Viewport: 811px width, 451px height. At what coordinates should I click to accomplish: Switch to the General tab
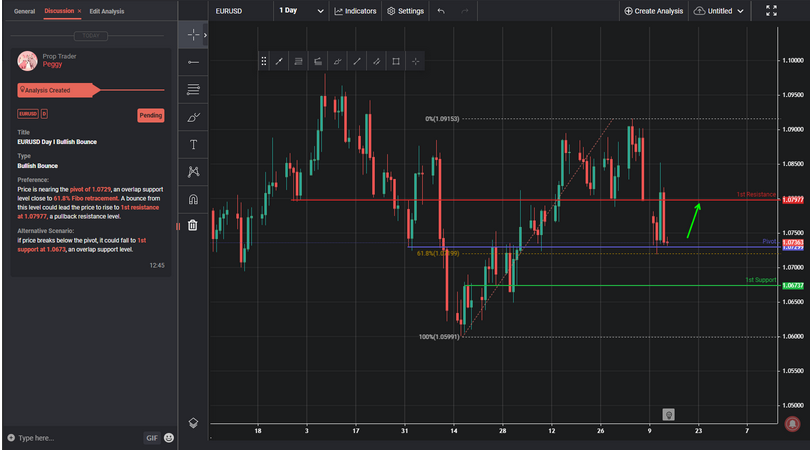tap(24, 11)
